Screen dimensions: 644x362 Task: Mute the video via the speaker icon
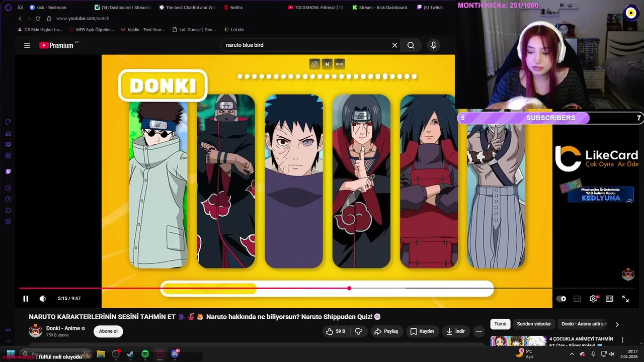pos(43,299)
